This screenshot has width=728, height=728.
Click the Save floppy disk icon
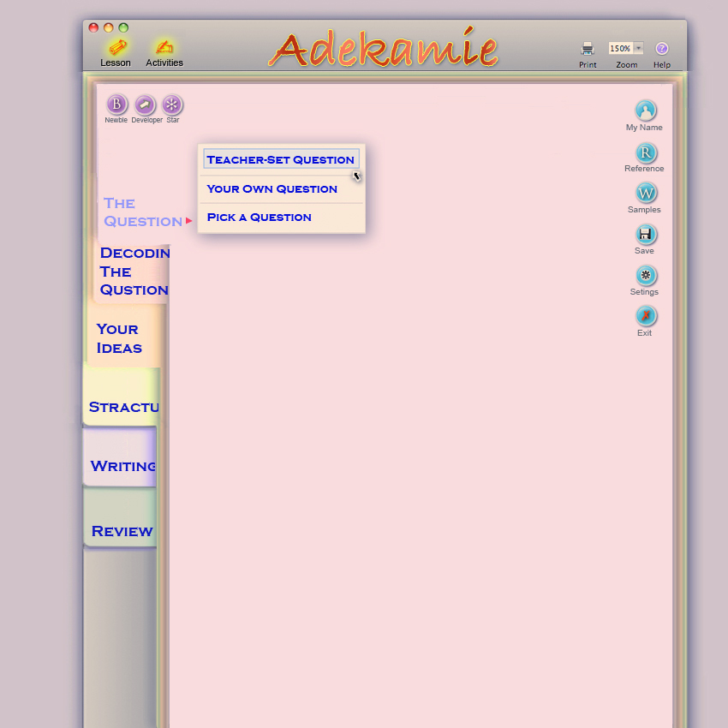(646, 234)
